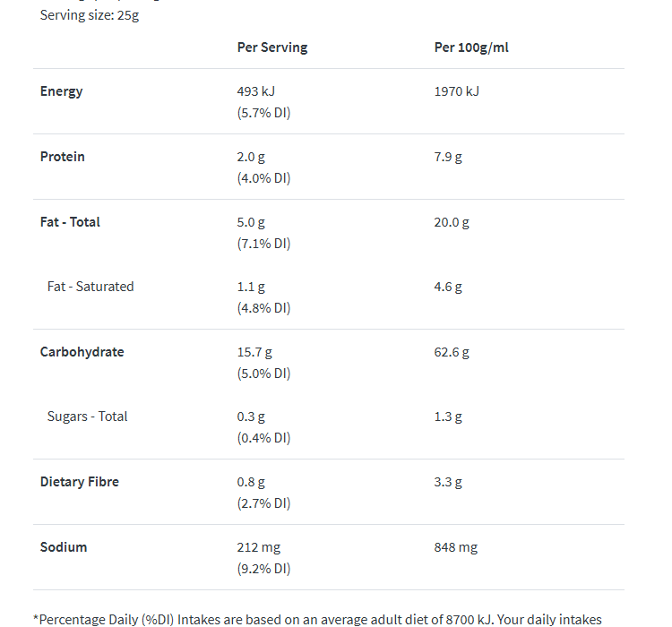This screenshot has height=627, width=672.
Task: Click the Fat - Saturated label
Action: click(x=90, y=287)
